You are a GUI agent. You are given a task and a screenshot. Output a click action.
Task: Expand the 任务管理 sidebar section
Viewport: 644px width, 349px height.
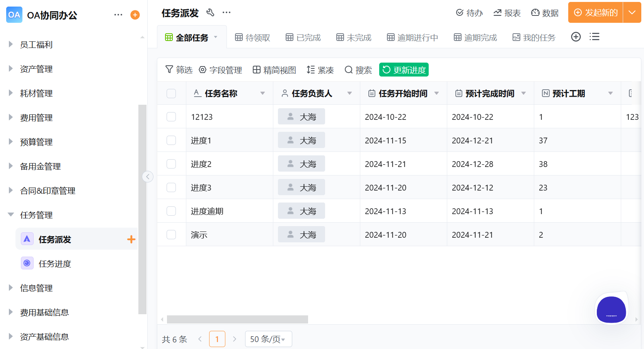pyautogui.click(x=36, y=215)
